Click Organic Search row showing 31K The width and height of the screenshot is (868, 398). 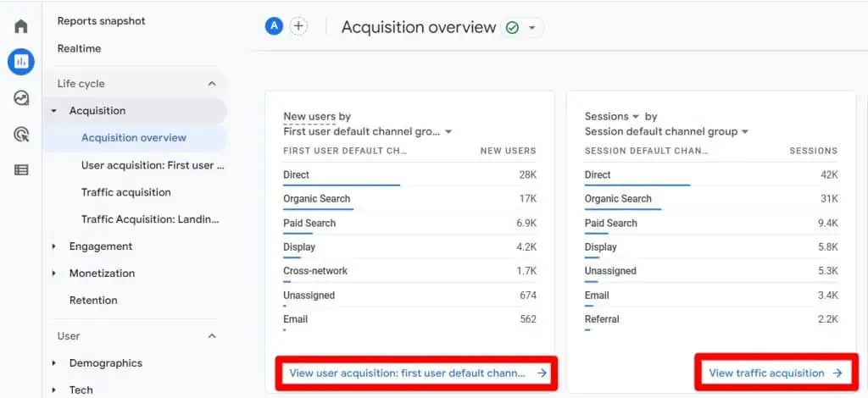711,198
